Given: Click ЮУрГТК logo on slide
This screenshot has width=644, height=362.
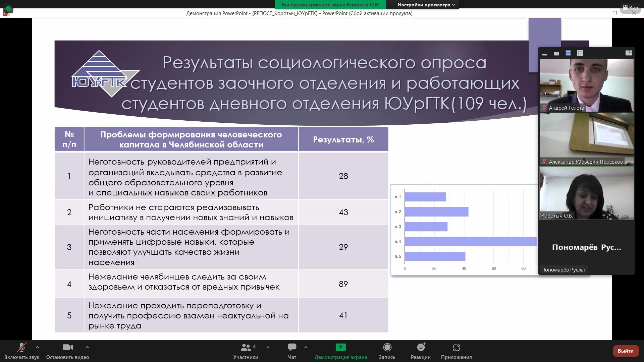Looking at the screenshot, I should [x=105, y=74].
